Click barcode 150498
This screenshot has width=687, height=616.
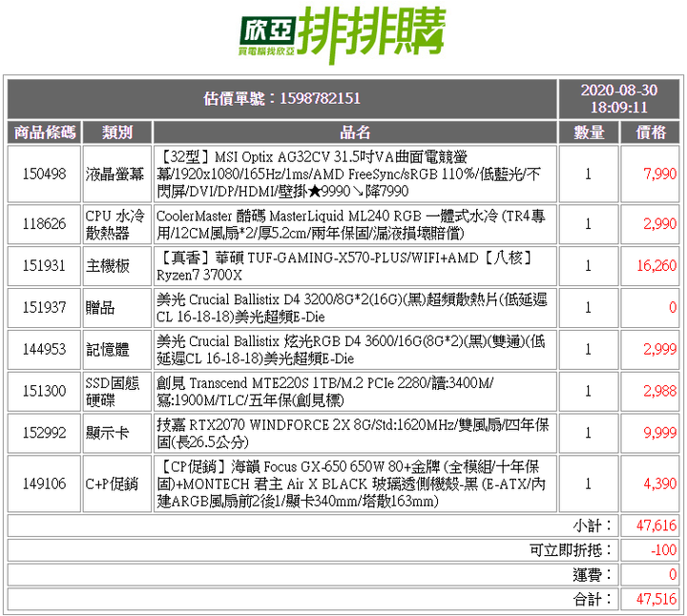[x=44, y=174]
